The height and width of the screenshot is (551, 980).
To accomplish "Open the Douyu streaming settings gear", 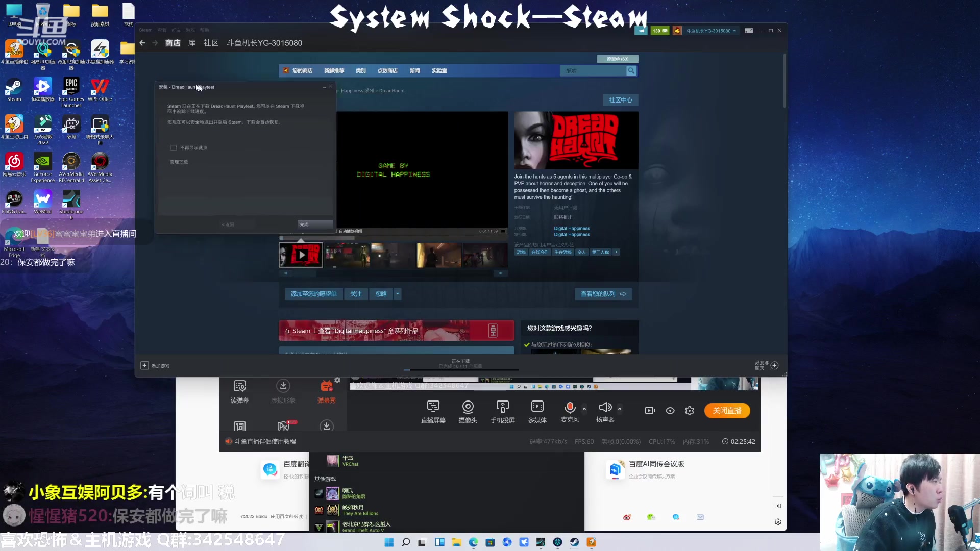I will point(690,411).
